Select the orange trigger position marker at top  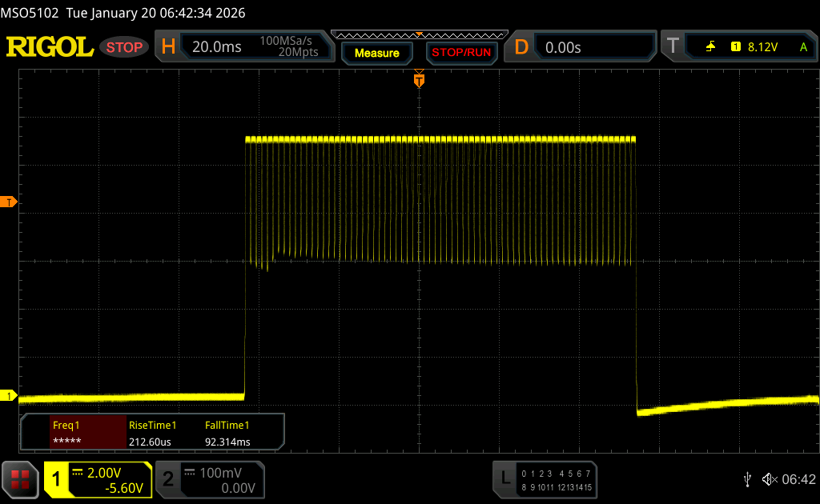tap(418, 80)
